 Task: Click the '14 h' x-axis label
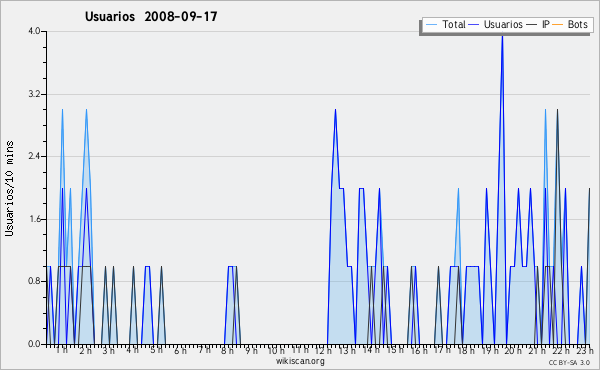point(371,350)
